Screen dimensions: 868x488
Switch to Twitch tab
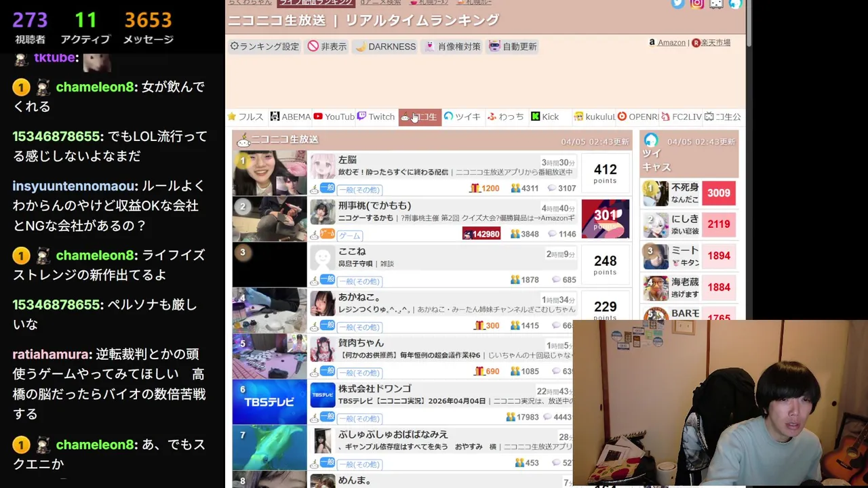[x=376, y=117]
